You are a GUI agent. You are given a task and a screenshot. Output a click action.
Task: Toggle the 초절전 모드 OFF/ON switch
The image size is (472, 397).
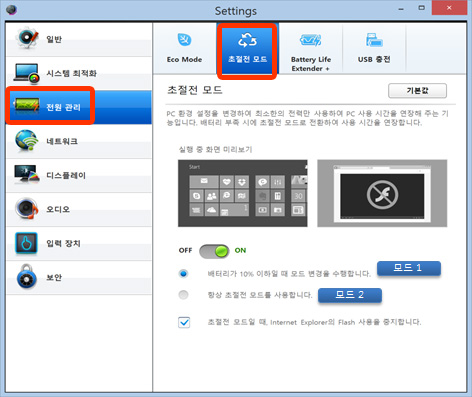tap(214, 251)
